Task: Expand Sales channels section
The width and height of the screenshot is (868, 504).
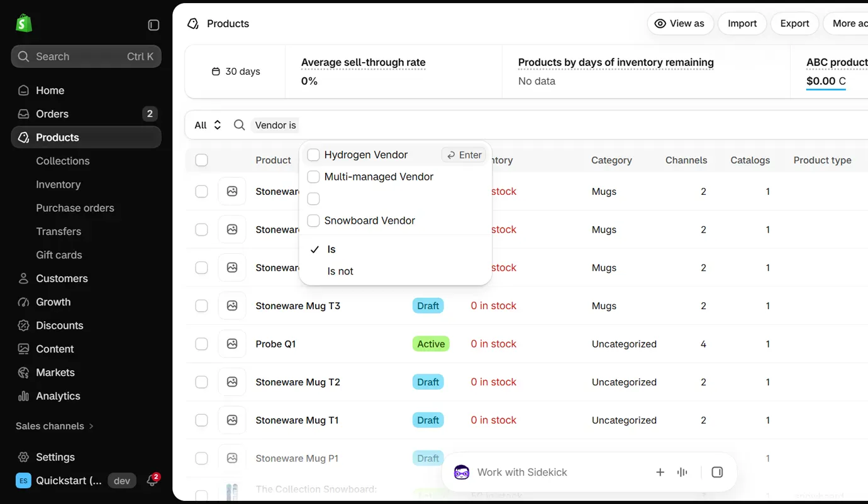Action: click(x=55, y=426)
